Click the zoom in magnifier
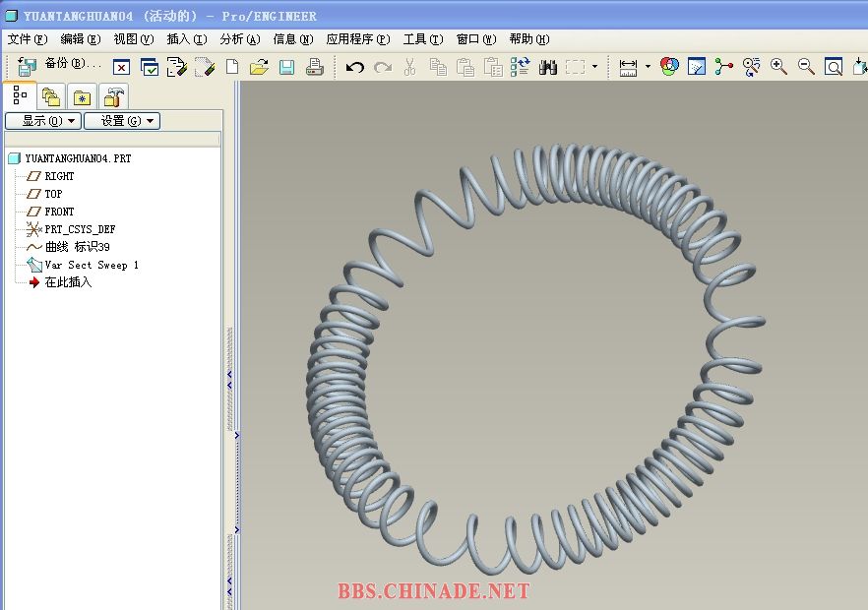Screen dimensions: 868x610 (778, 67)
